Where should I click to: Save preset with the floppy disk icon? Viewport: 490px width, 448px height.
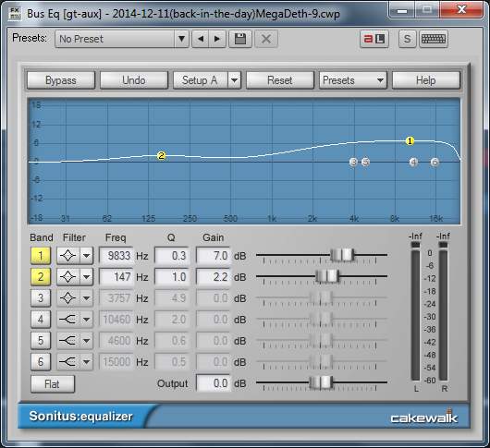(240, 39)
